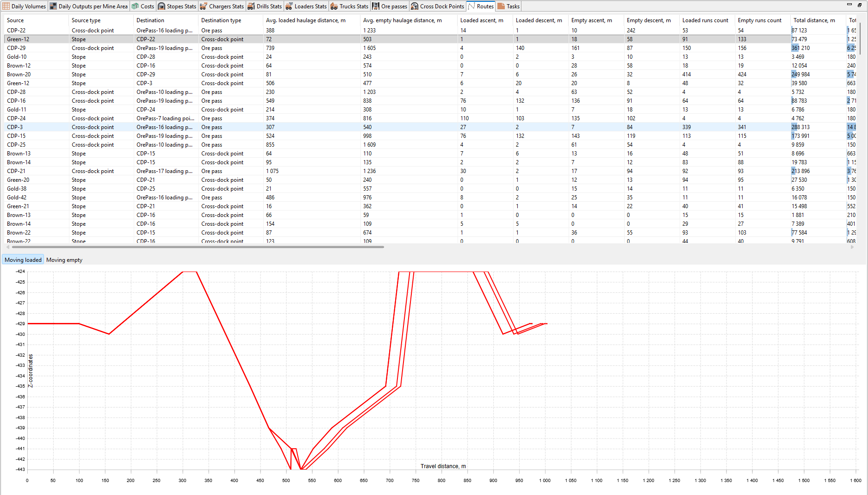
Task: Click the Trucks Stats tab icon
Action: 334,6
